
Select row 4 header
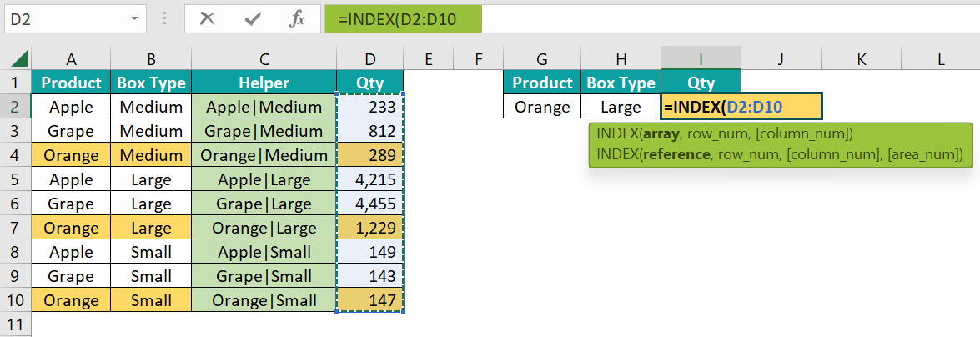(16, 154)
